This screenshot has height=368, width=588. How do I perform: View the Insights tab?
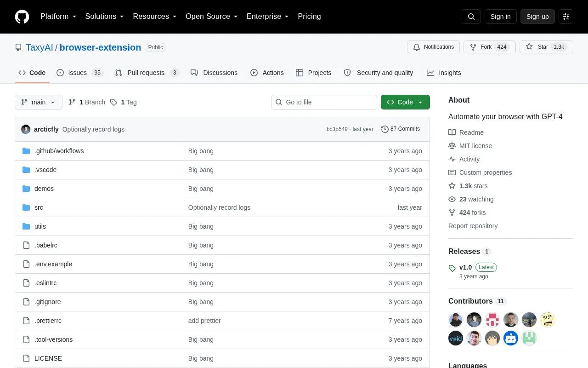[x=444, y=73]
